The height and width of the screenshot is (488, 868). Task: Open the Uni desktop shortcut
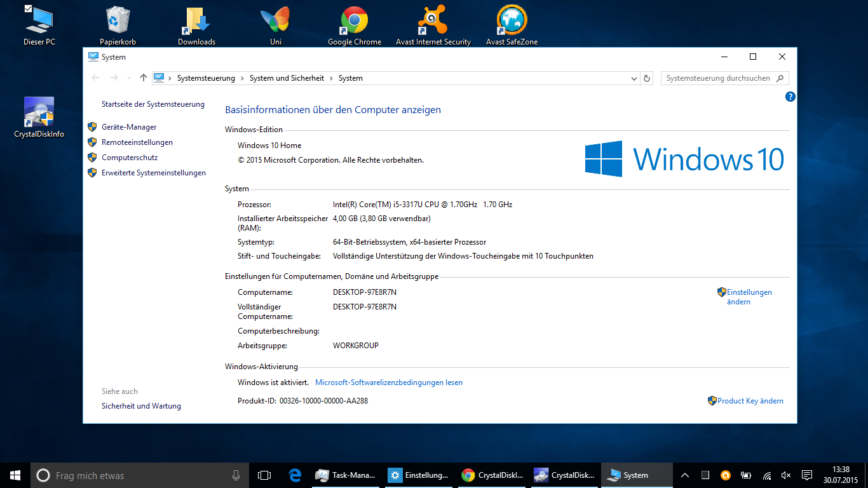[x=275, y=25]
